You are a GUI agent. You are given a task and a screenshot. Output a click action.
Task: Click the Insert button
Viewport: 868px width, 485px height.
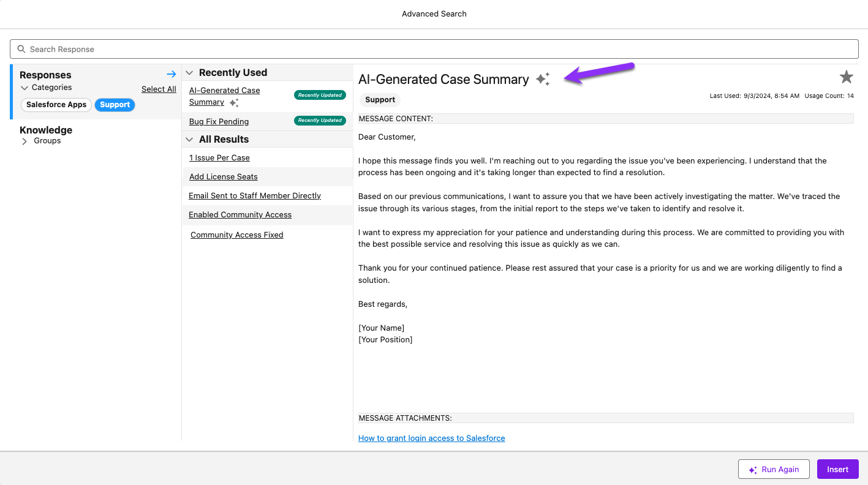pos(837,469)
